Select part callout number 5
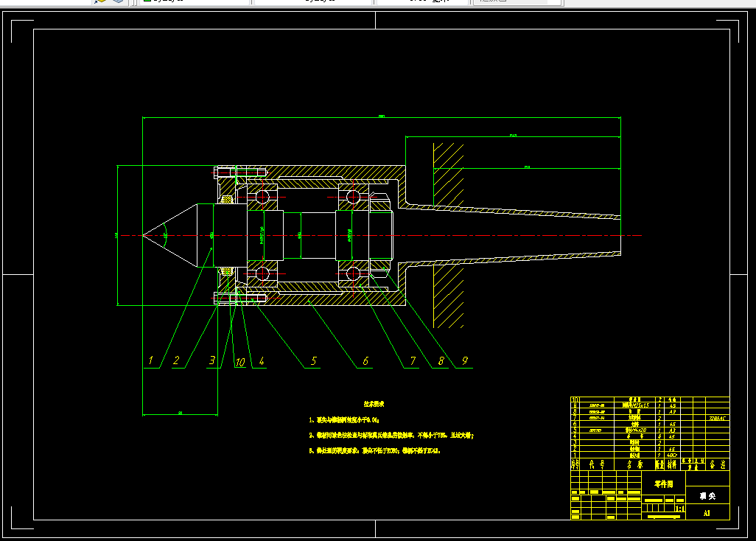Screen dimensions: 756x541 click(314, 360)
